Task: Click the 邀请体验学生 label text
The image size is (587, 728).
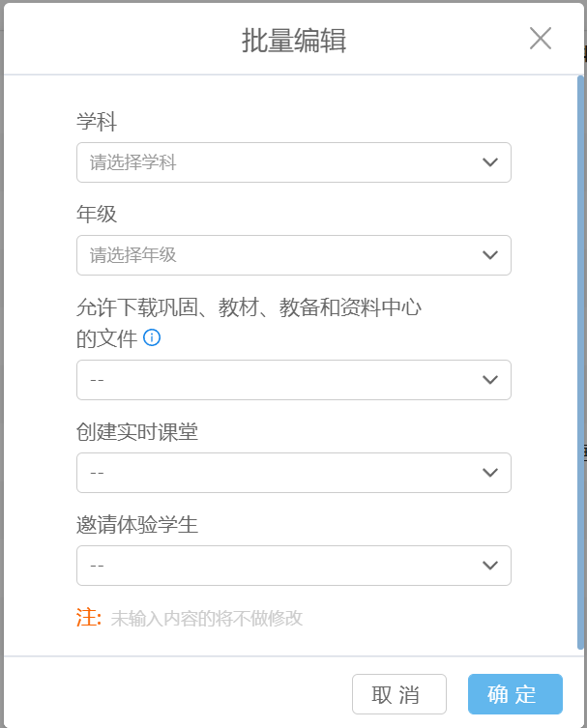Action: coord(137,525)
